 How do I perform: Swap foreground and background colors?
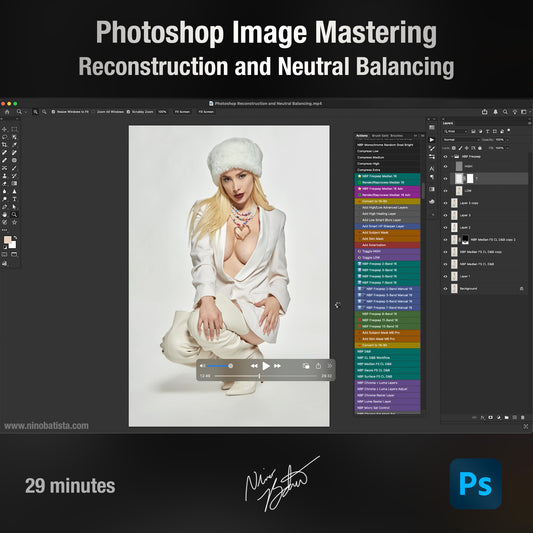(15, 238)
